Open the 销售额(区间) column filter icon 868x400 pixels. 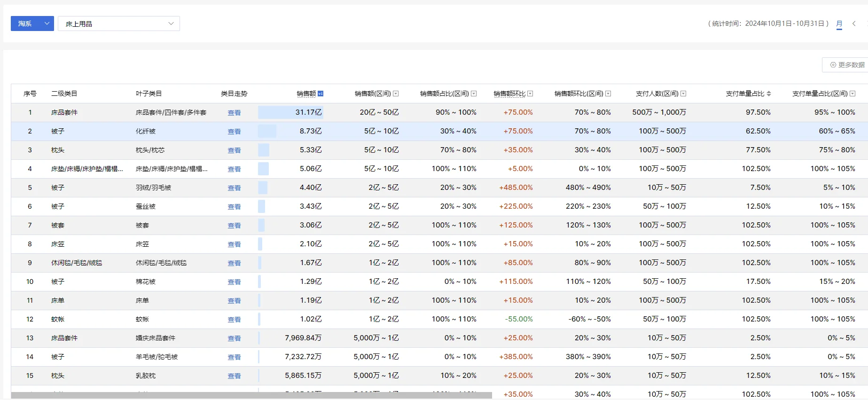pyautogui.click(x=396, y=94)
